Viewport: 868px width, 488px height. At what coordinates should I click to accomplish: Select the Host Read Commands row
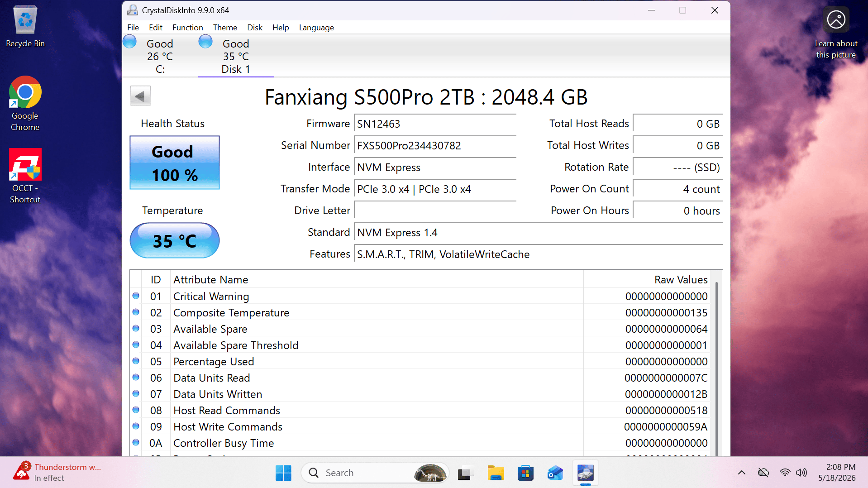point(420,411)
